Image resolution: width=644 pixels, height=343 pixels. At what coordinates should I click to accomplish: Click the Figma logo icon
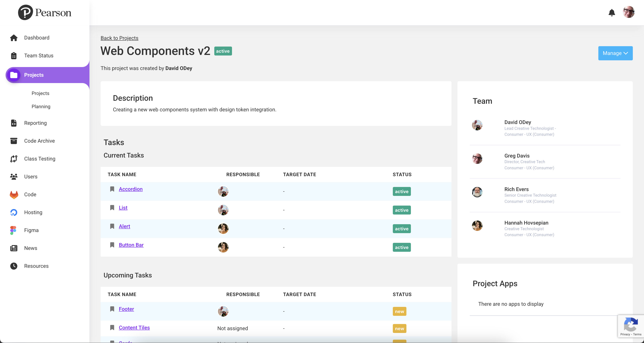13,230
